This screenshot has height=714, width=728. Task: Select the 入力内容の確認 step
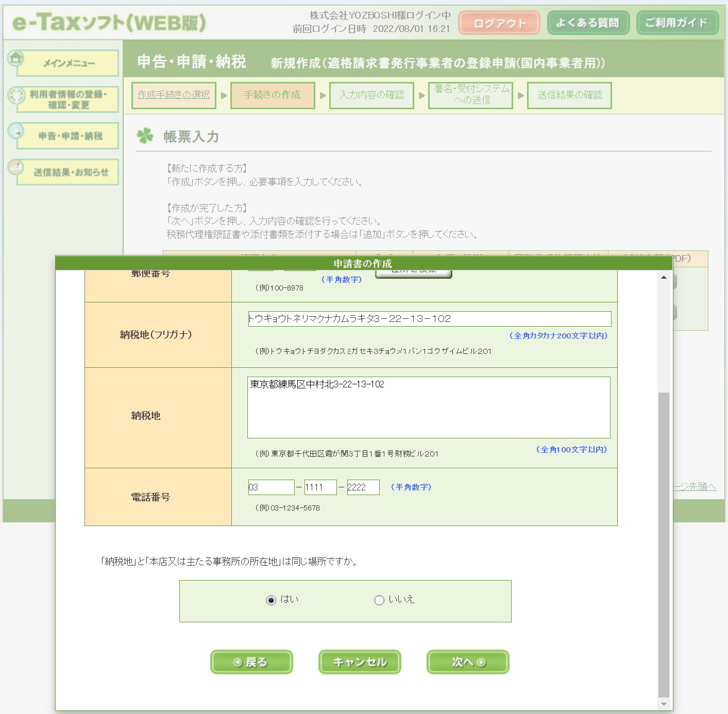point(371,95)
